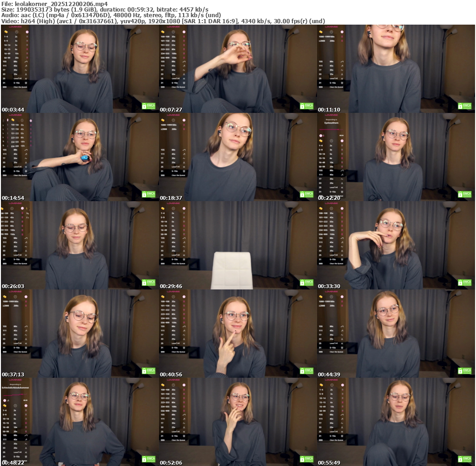This screenshot has width=476, height=466.
Task: Click the 00:44:39 timestamp label
Action: (x=329, y=374)
